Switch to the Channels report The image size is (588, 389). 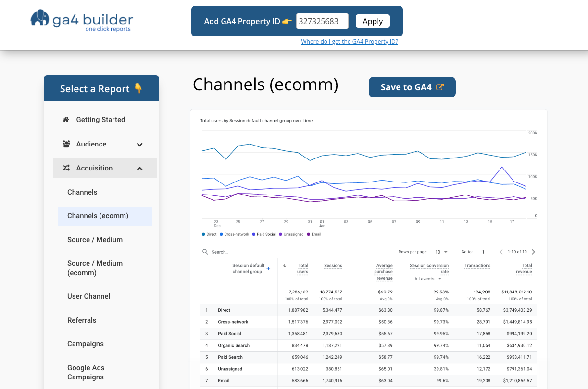tap(82, 192)
